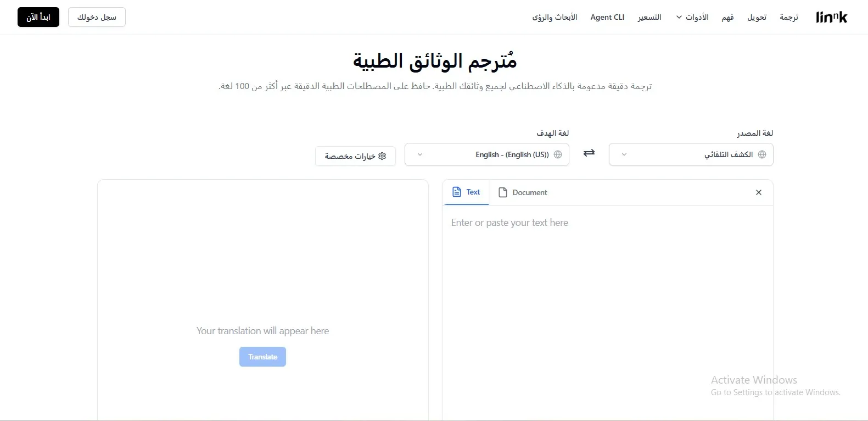Viewport: 868px width, 421px height.
Task: Click gear icon in خيارات مخصصة
Action: pos(383,156)
